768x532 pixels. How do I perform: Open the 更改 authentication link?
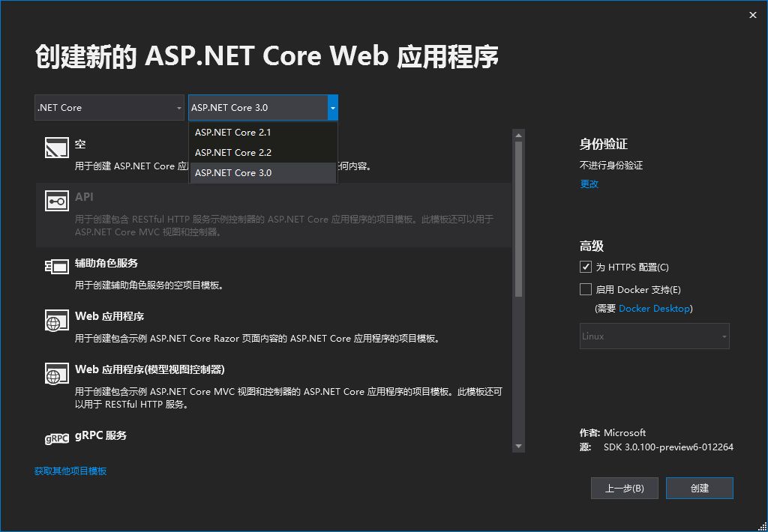point(589,184)
